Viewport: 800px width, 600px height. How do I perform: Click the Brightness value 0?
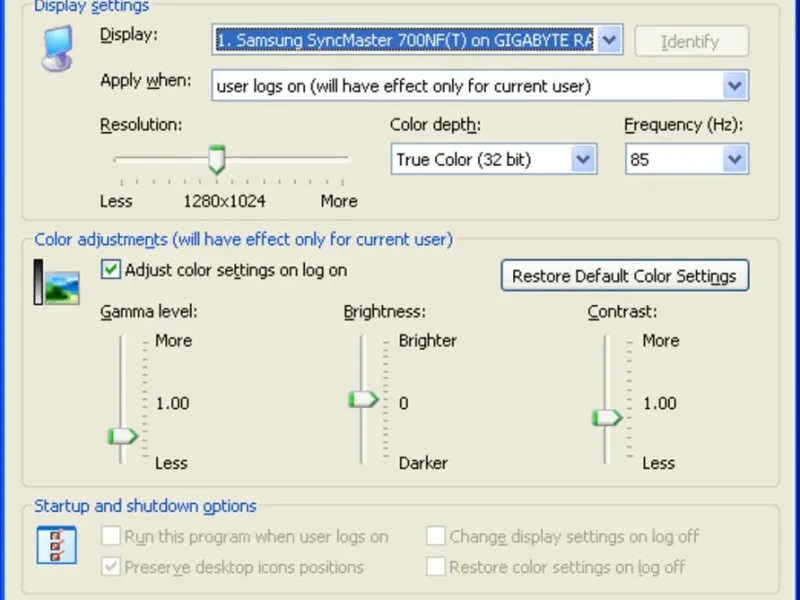404,403
